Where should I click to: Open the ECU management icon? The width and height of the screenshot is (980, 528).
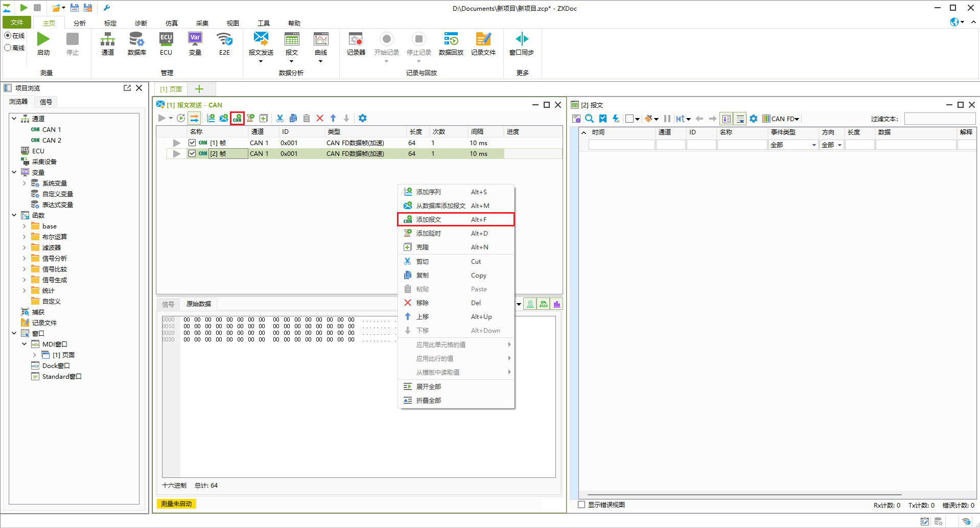pyautogui.click(x=166, y=39)
